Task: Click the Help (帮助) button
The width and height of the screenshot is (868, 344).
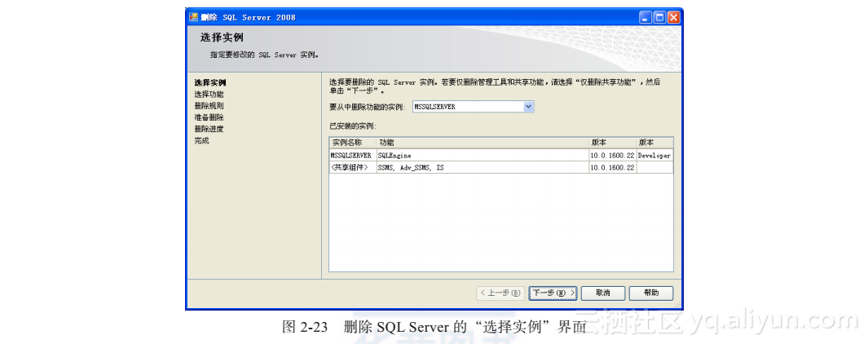Action: click(x=651, y=293)
